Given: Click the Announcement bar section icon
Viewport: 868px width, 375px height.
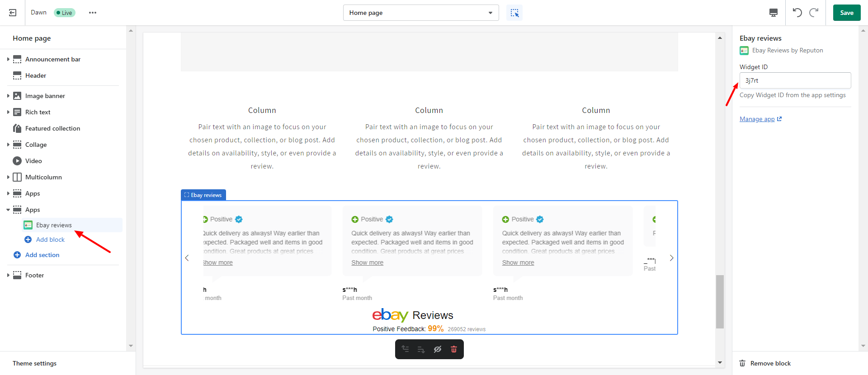Looking at the screenshot, I should (x=17, y=59).
